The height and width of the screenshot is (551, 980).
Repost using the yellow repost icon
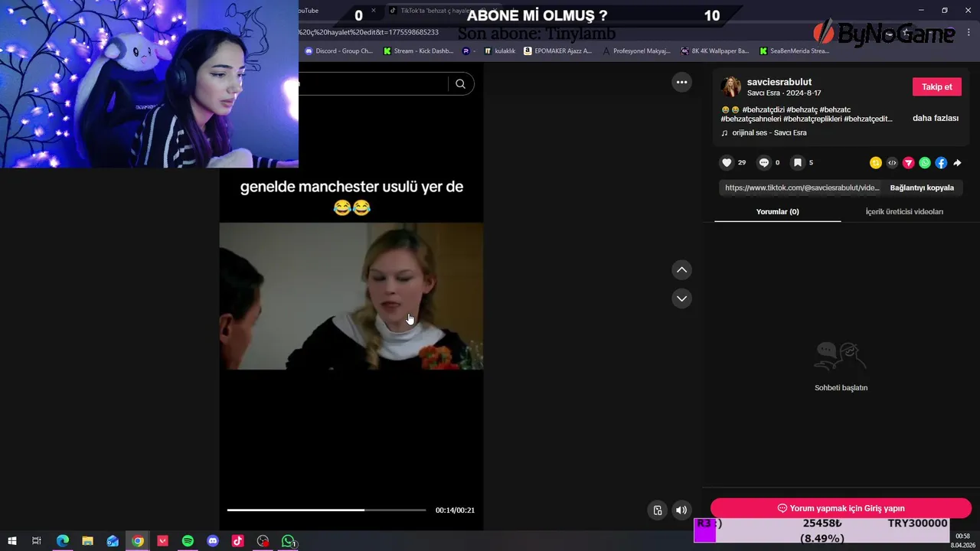click(x=876, y=163)
